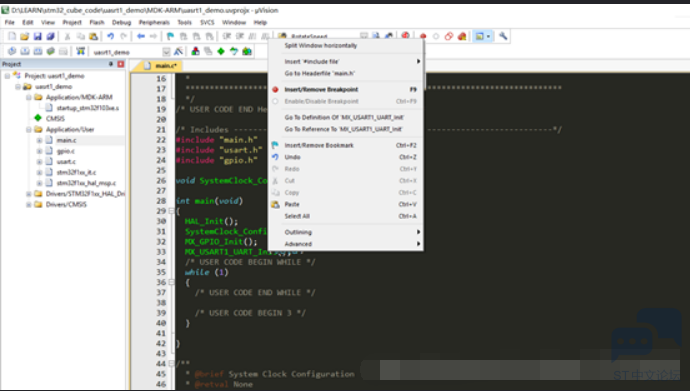Image resolution: width=690 pixels, height=391 pixels.
Task: Choose Insert/Remove Breakpoint in context menu
Action: (x=345, y=90)
